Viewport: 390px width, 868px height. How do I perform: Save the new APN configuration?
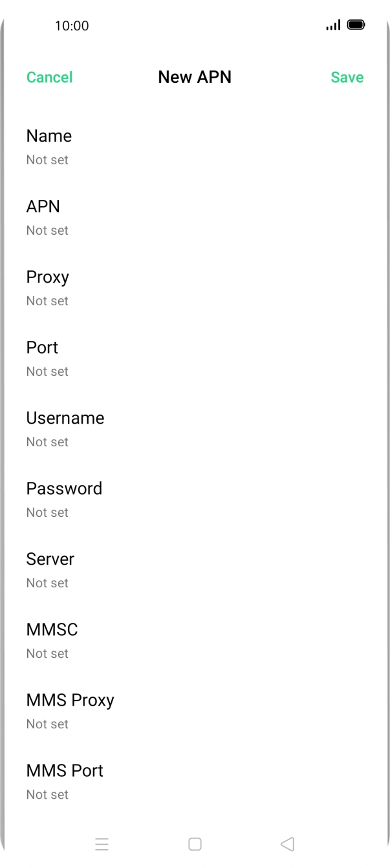pyautogui.click(x=347, y=77)
